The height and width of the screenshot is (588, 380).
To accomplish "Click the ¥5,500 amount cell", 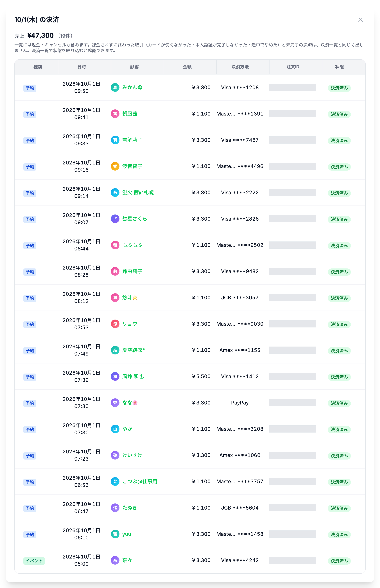I will [x=201, y=377].
